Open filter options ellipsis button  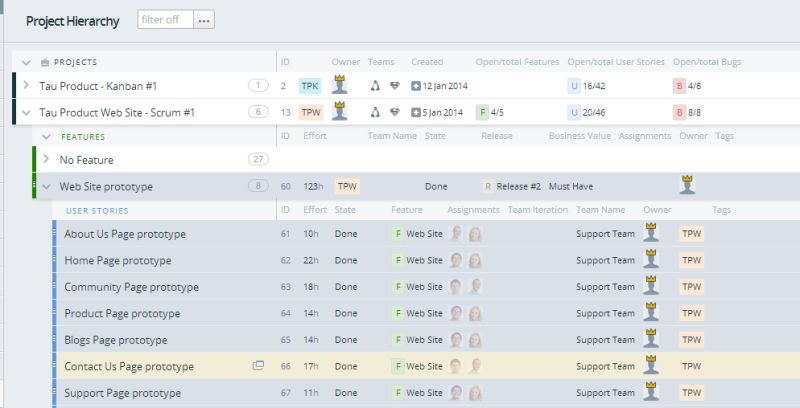pyautogui.click(x=204, y=20)
